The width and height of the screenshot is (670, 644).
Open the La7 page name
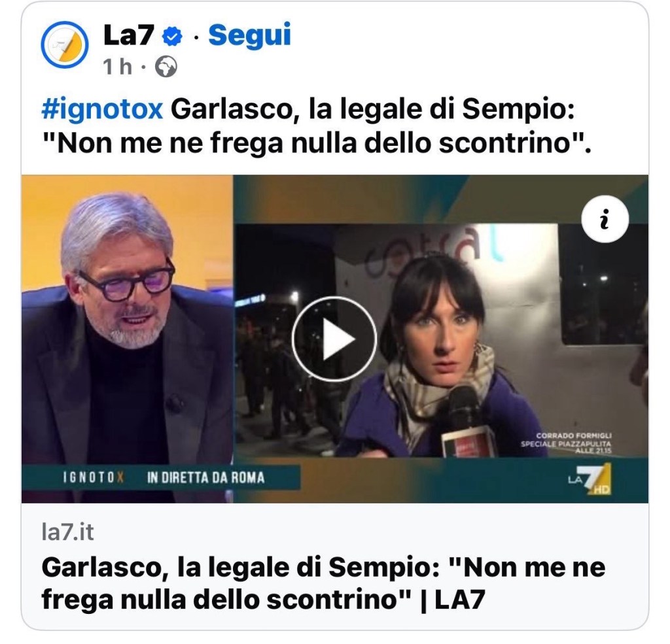(129, 35)
